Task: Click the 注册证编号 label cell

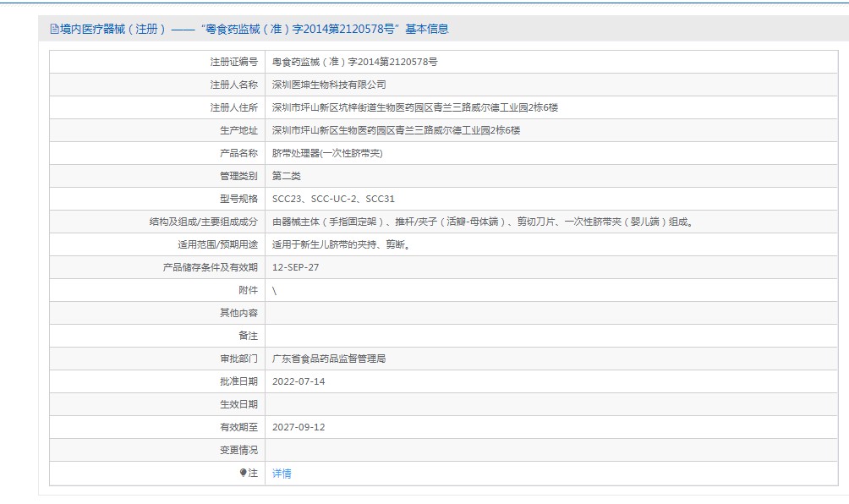Action: tap(157, 63)
